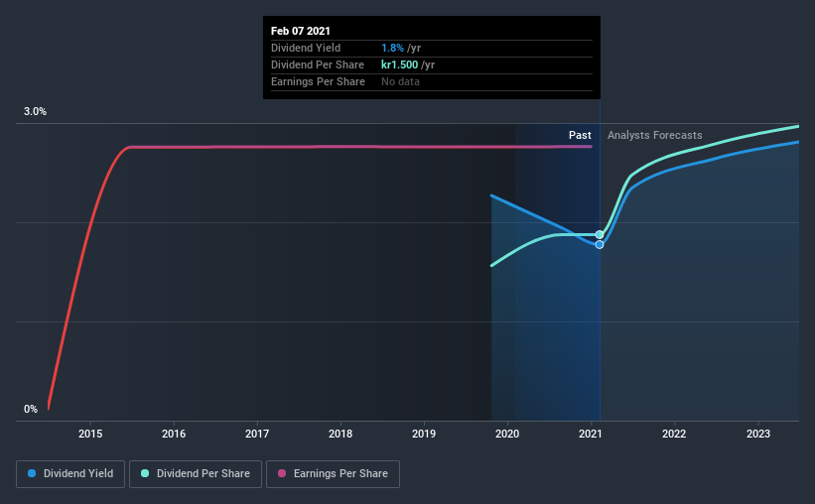
Task: Click the tooltip Earnings Per Share row label
Action: pyautogui.click(x=318, y=81)
